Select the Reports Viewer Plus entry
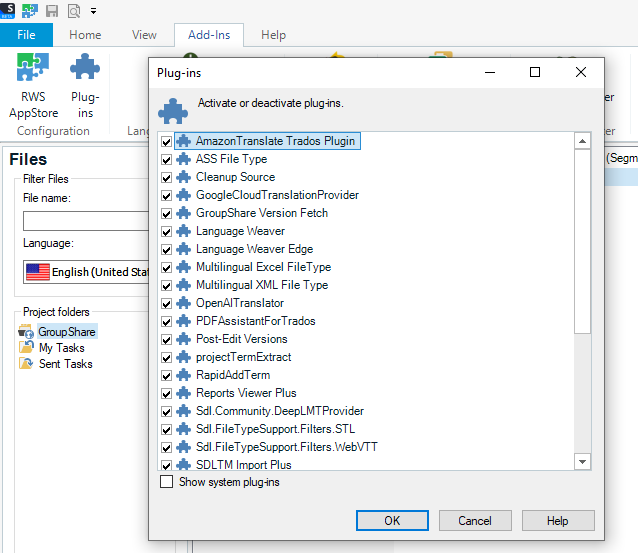The image size is (638, 553). point(246,393)
